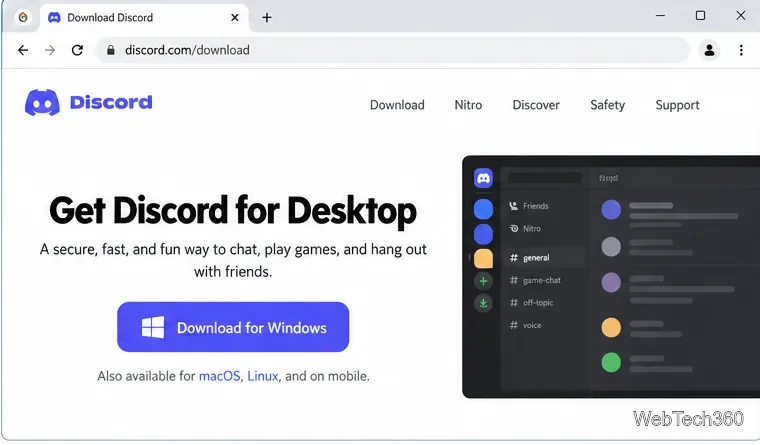Click the voice channel name in preview

tap(532, 325)
